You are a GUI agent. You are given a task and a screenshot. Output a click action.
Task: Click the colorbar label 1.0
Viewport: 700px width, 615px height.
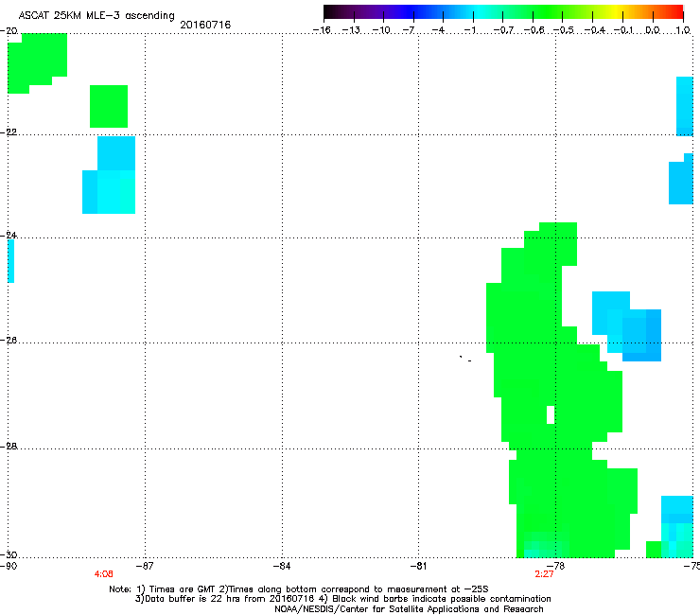point(683,30)
